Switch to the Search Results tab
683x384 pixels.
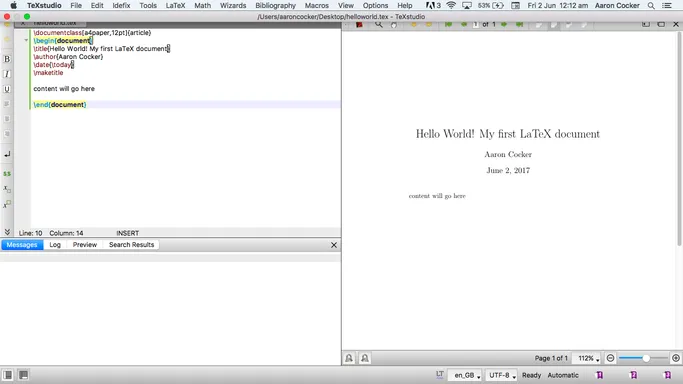(132, 245)
